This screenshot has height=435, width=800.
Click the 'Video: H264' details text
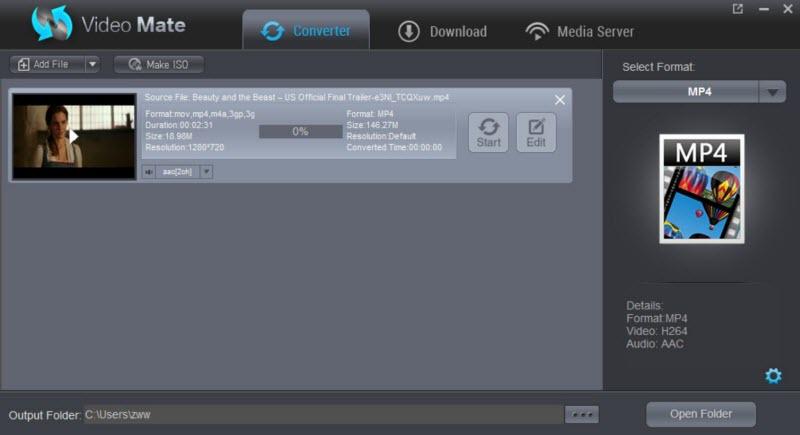point(657,331)
